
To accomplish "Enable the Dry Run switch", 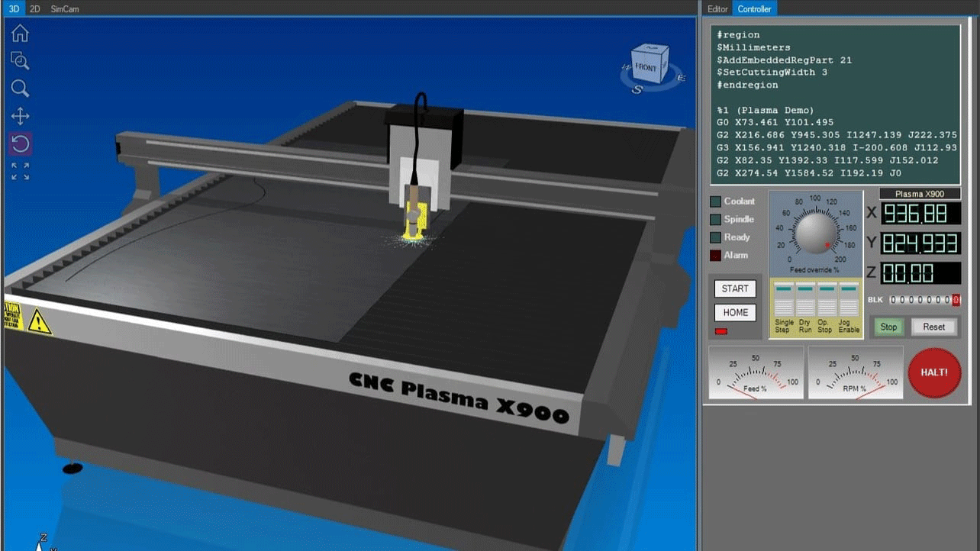I will point(804,294).
